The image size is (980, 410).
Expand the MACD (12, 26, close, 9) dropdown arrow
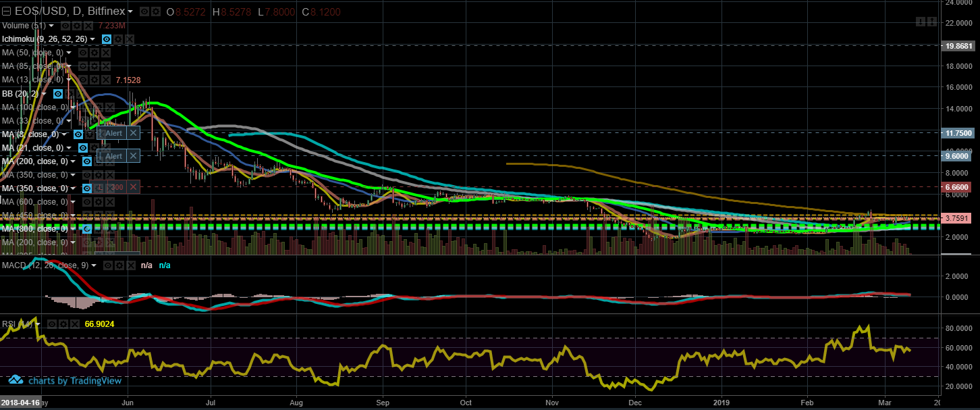94,265
